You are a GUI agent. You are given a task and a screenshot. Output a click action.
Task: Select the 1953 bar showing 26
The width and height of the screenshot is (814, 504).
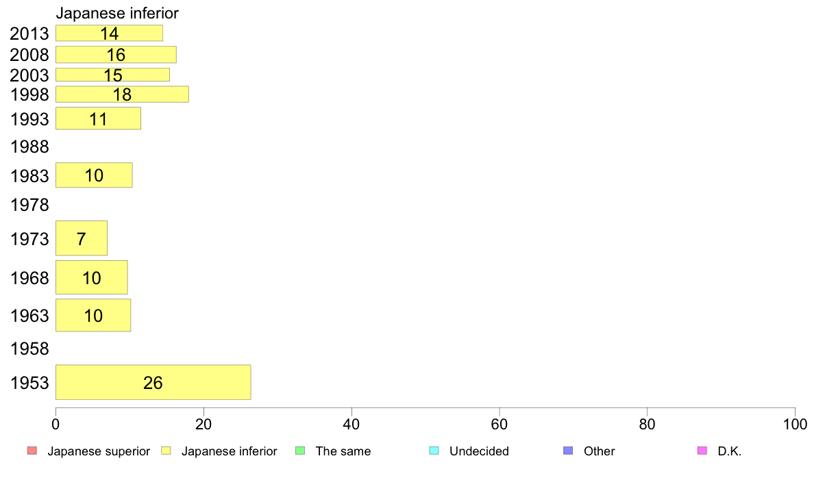[x=153, y=383]
